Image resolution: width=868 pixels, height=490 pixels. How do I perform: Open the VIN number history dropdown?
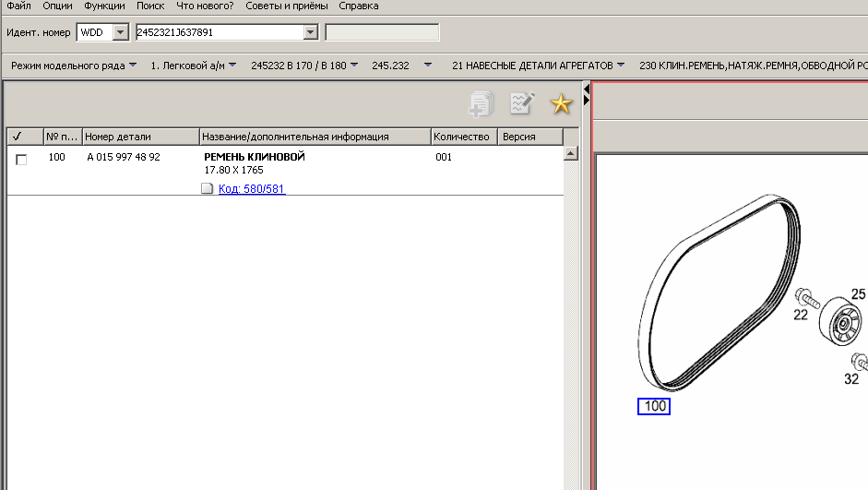[310, 33]
